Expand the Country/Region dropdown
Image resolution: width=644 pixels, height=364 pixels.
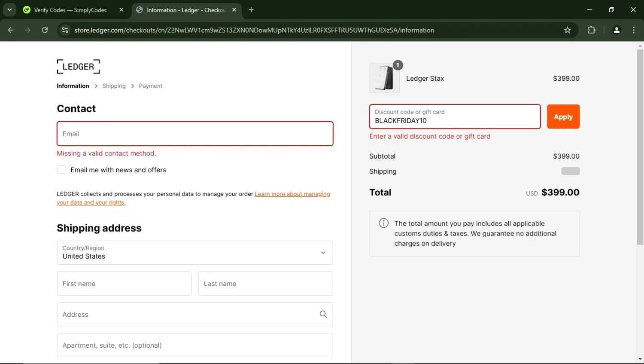click(195, 253)
